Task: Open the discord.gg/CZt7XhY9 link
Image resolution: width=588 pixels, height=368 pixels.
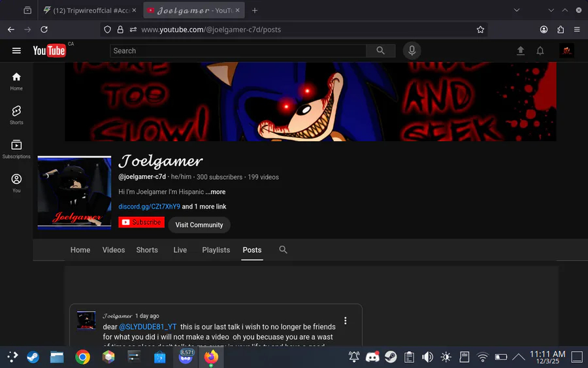Action: pos(149,207)
